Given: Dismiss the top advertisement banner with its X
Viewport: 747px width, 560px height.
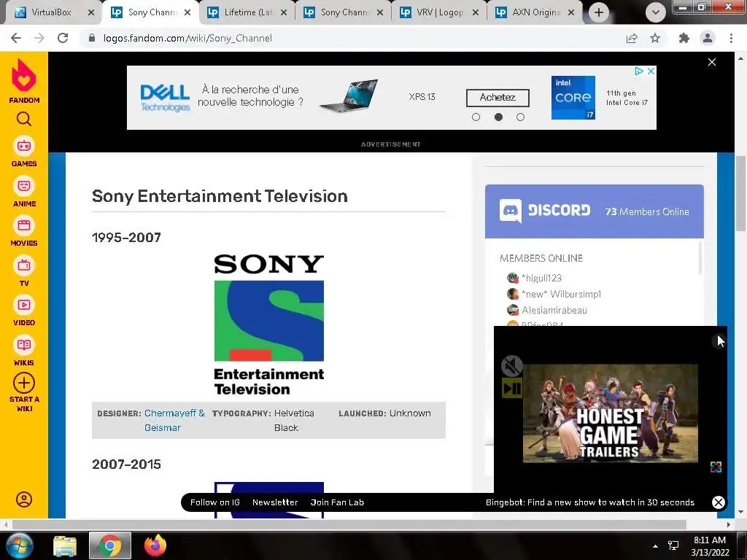Looking at the screenshot, I should 712,62.
